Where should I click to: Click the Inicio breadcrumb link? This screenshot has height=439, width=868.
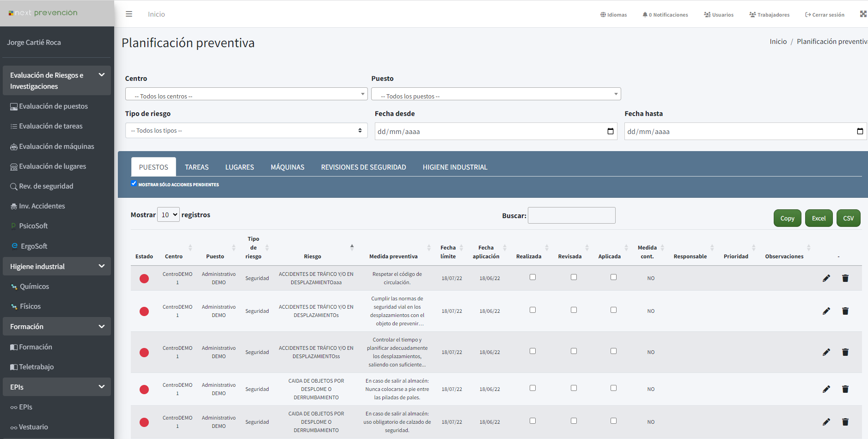pos(778,42)
